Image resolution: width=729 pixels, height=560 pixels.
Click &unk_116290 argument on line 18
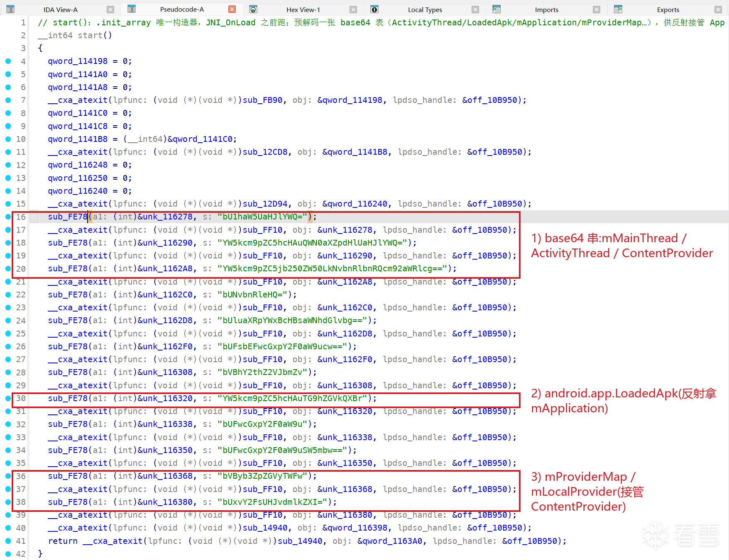165,243
